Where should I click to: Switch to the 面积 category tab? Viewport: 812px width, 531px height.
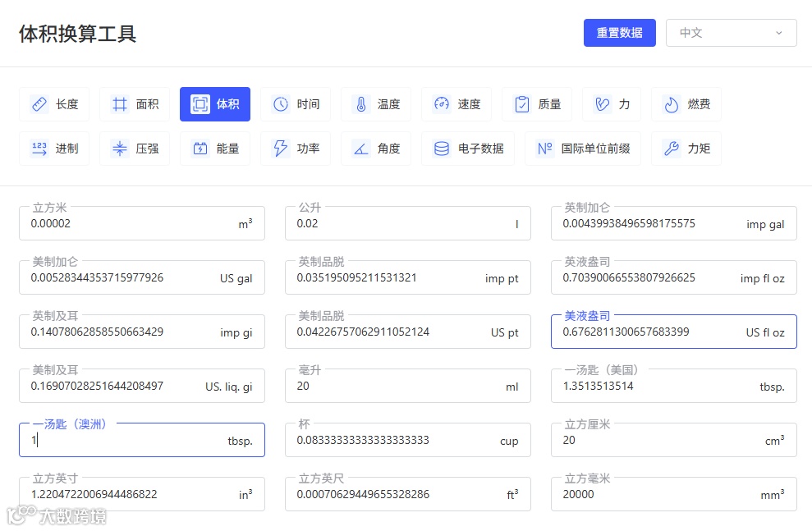(x=134, y=104)
